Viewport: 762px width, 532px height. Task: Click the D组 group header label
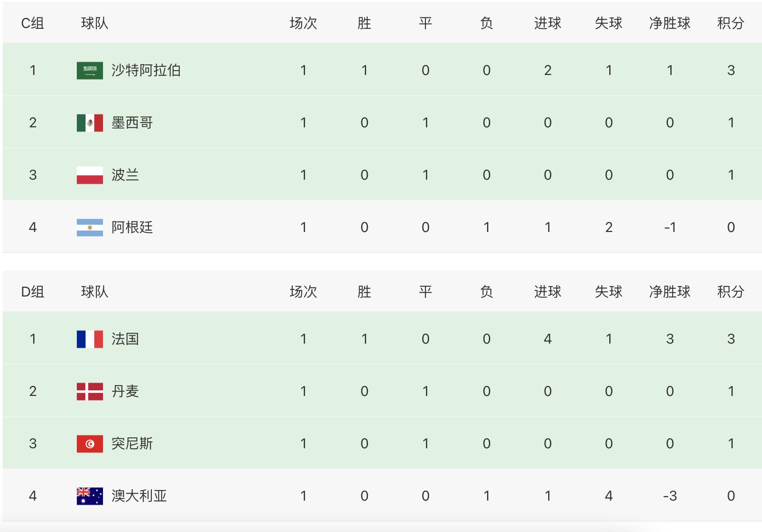click(33, 292)
